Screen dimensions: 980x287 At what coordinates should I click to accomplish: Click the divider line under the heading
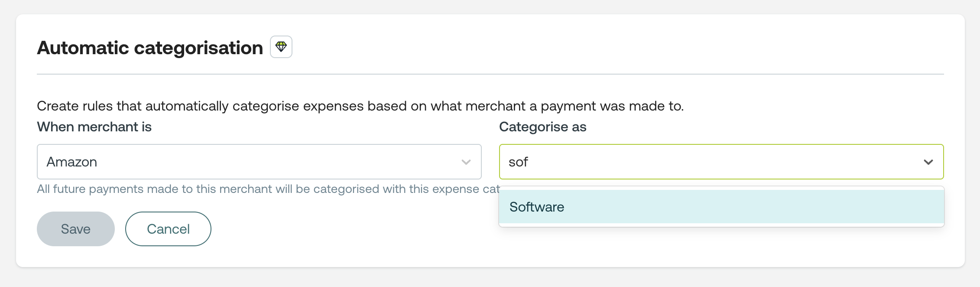click(490, 74)
